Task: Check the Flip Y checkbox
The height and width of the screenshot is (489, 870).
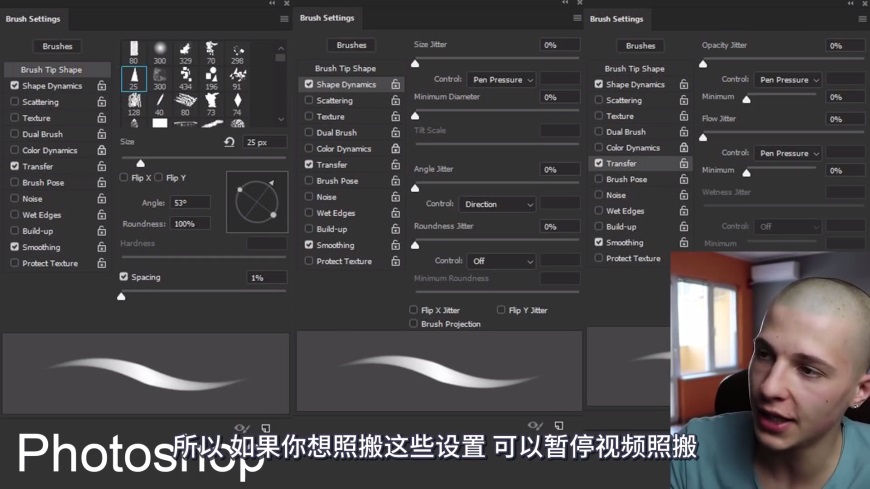Action: pyautogui.click(x=159, y=177)
